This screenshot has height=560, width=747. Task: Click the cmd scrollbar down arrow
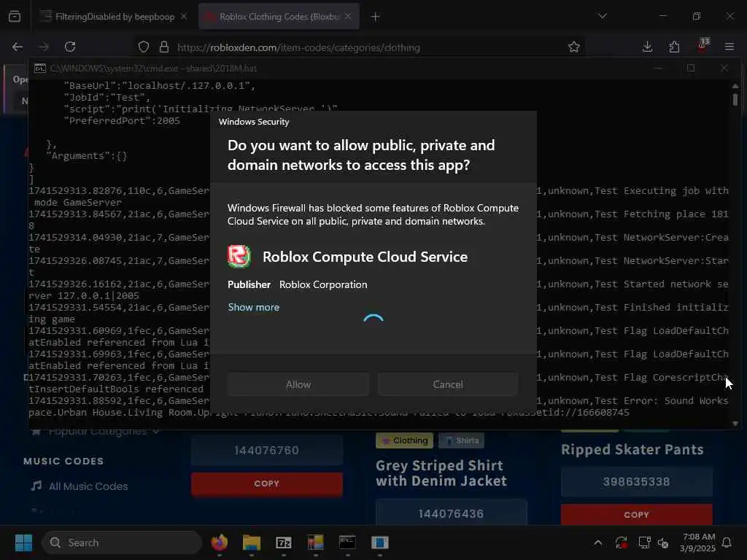point(735,423)
